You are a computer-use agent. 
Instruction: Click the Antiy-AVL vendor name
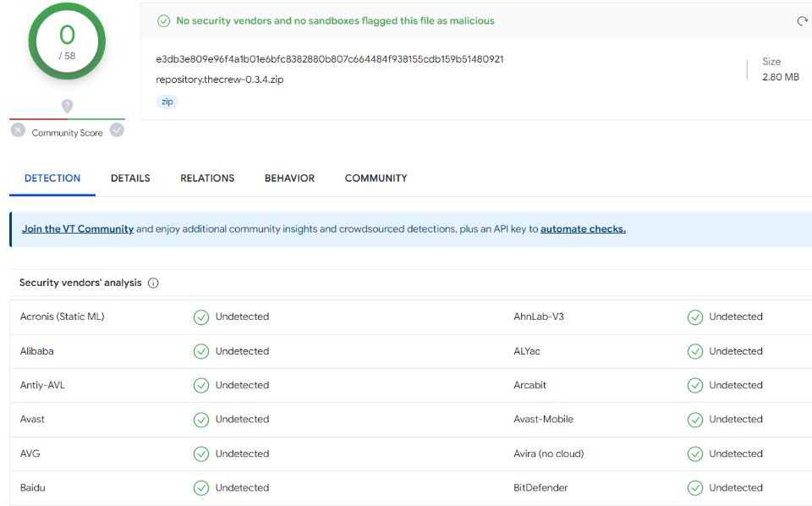(42, 385)
